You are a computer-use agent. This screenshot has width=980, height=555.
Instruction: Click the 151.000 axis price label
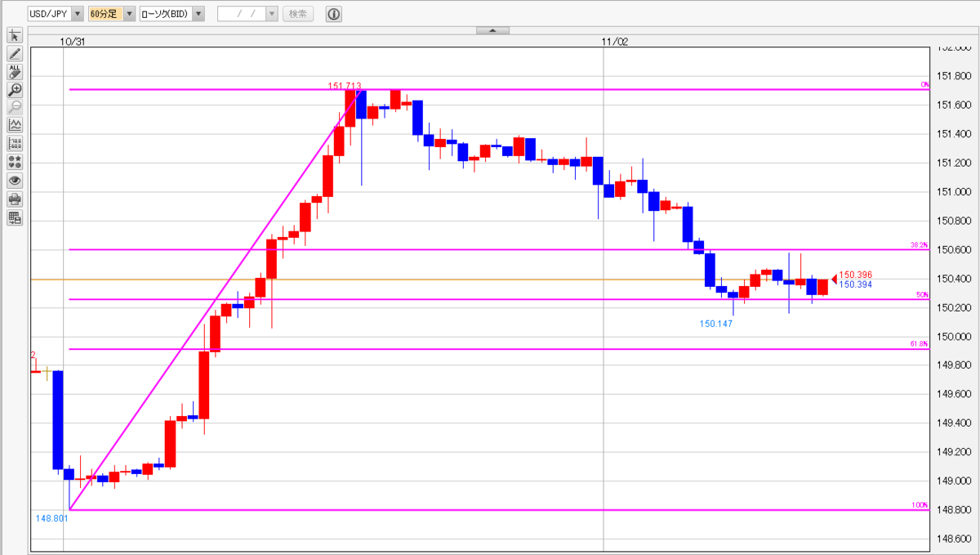[x=952, y=192]
